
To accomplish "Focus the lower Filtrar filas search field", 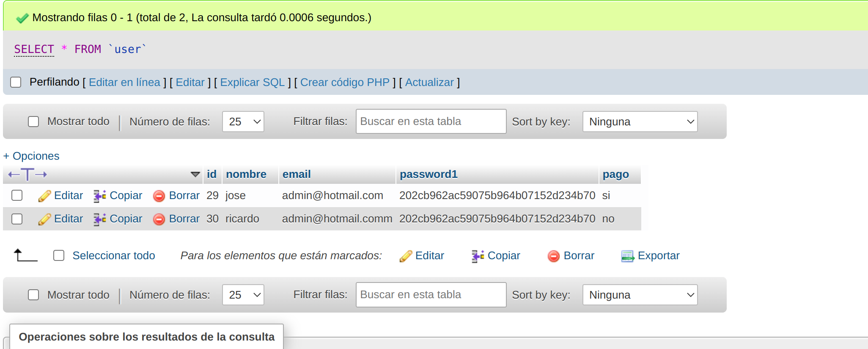I will pos(431,295).
